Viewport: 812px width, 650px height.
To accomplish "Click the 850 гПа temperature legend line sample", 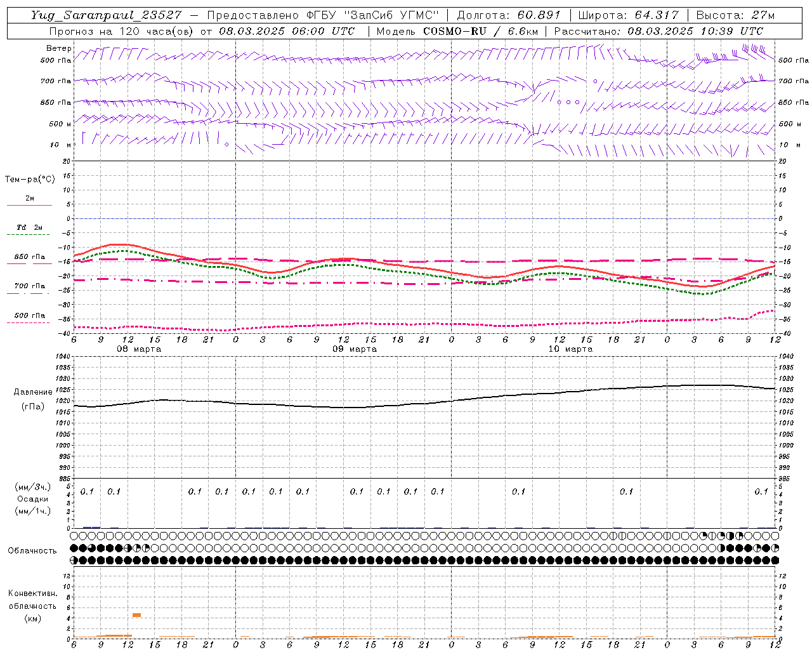I will (29, 263).
